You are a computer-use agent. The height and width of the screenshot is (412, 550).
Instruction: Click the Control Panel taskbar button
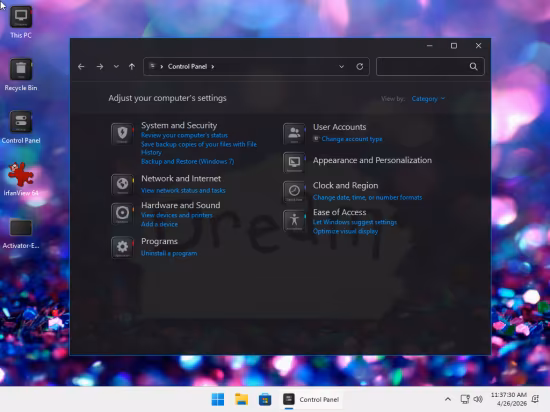point(311,399)
